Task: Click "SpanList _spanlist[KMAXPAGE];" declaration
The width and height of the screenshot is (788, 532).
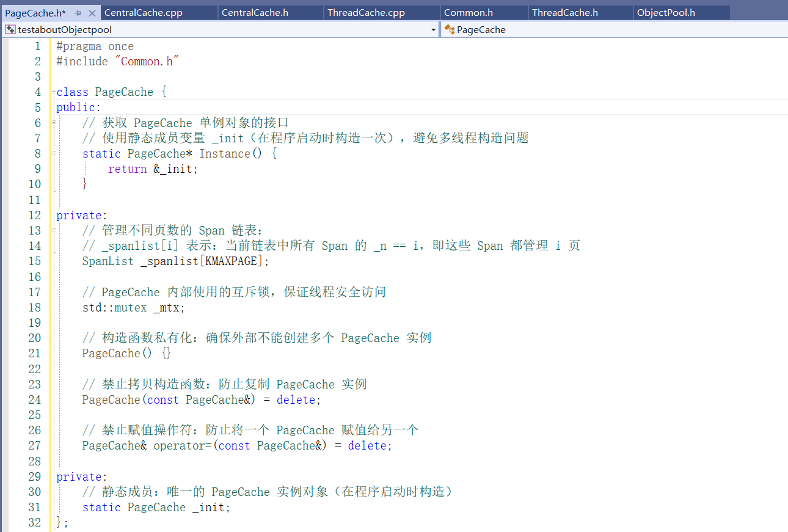Action: [x=176, y=261]
